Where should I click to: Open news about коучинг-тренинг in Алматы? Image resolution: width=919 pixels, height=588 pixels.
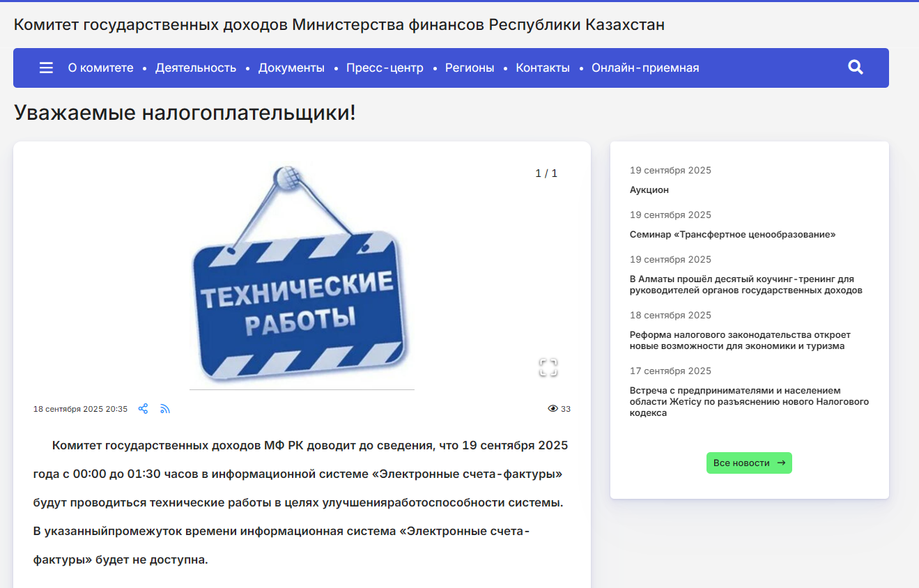tap(746, 285)
